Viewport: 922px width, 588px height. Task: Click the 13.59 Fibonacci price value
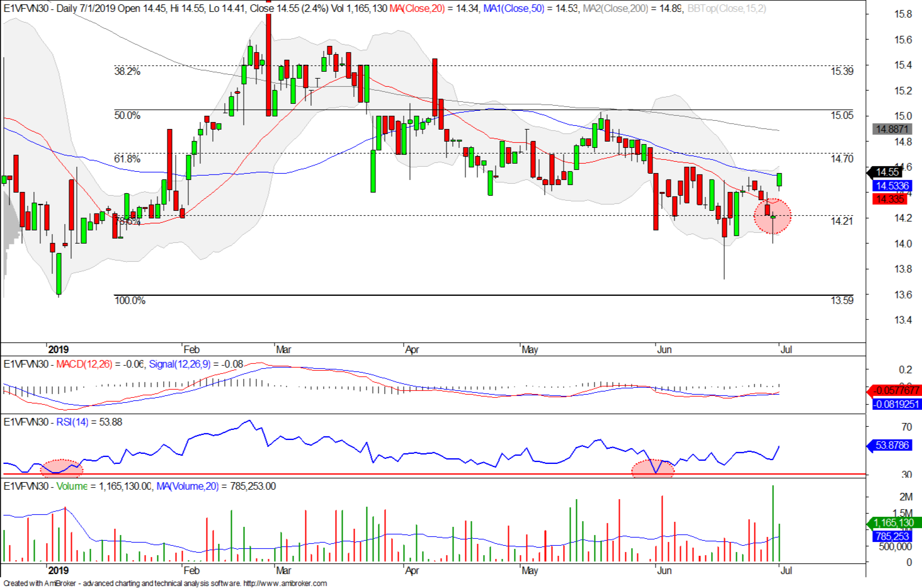tap(841, 301)
